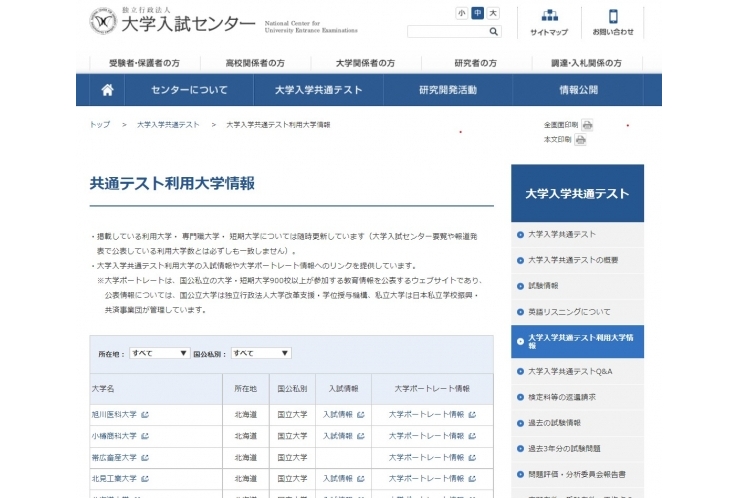Open 旭川医科大学 university link

coord(114,414)
